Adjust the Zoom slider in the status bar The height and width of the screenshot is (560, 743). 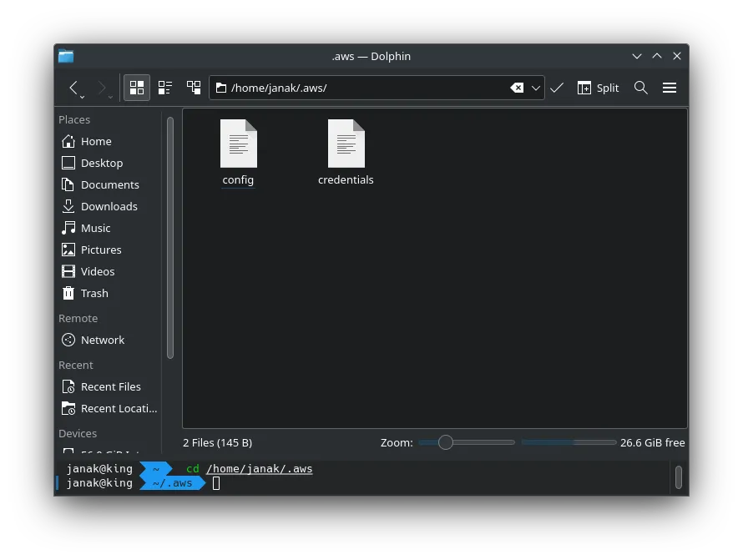445,442
